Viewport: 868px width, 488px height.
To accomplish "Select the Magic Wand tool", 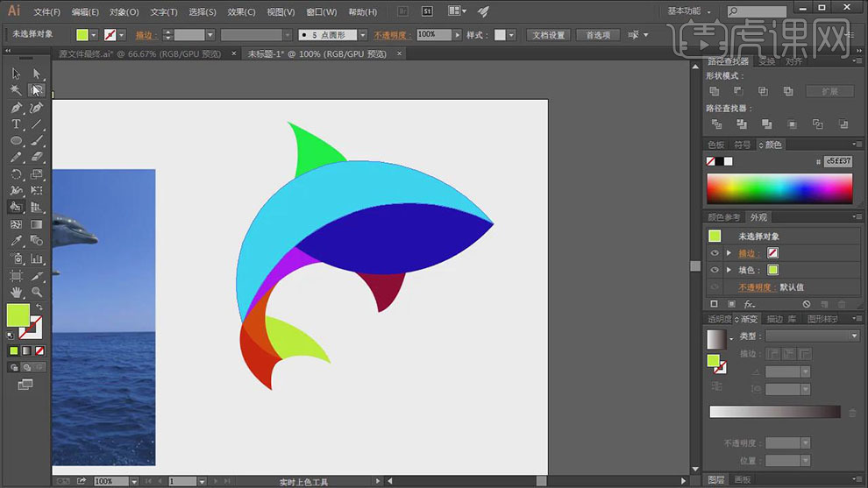I will pos(16,90).
